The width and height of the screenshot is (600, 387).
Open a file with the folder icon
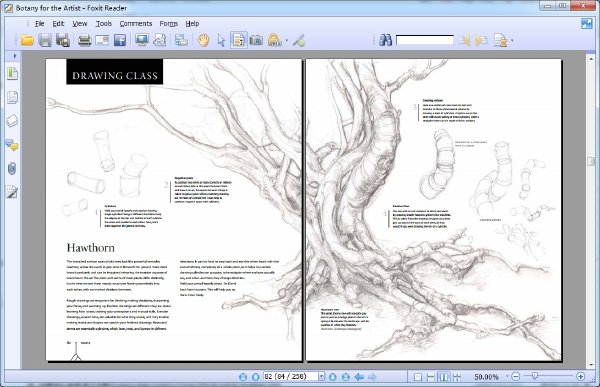coord(27,40)
